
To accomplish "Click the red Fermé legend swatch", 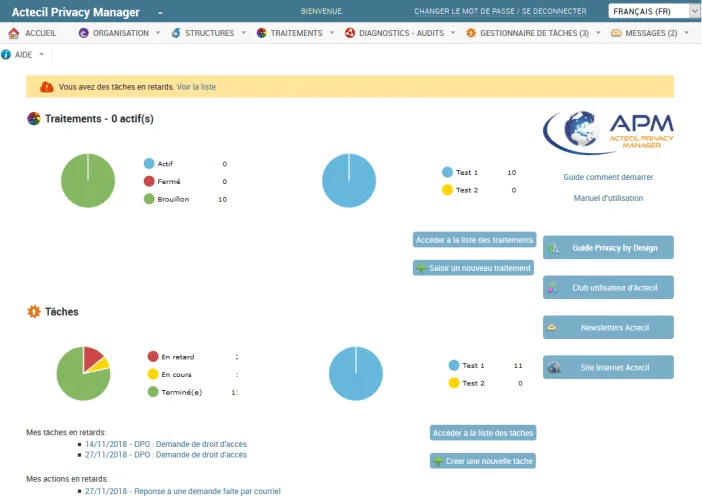I will click(x=149, y=181).
